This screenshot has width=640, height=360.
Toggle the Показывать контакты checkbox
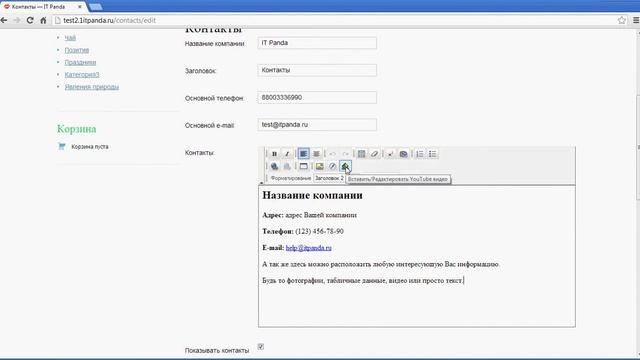261,347
